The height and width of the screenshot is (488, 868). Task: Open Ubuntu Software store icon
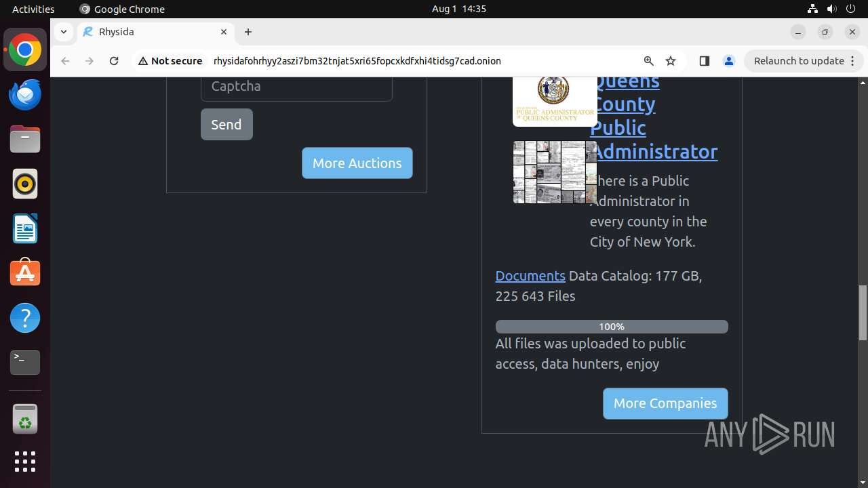(25, 273)
